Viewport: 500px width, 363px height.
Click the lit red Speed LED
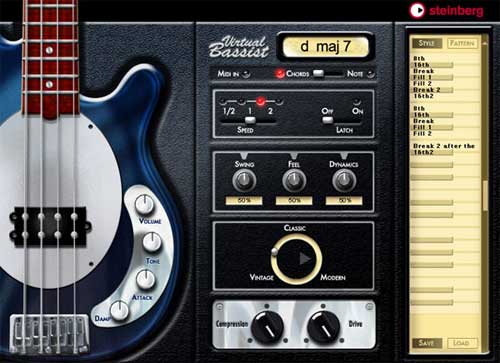tap(261, 101)
